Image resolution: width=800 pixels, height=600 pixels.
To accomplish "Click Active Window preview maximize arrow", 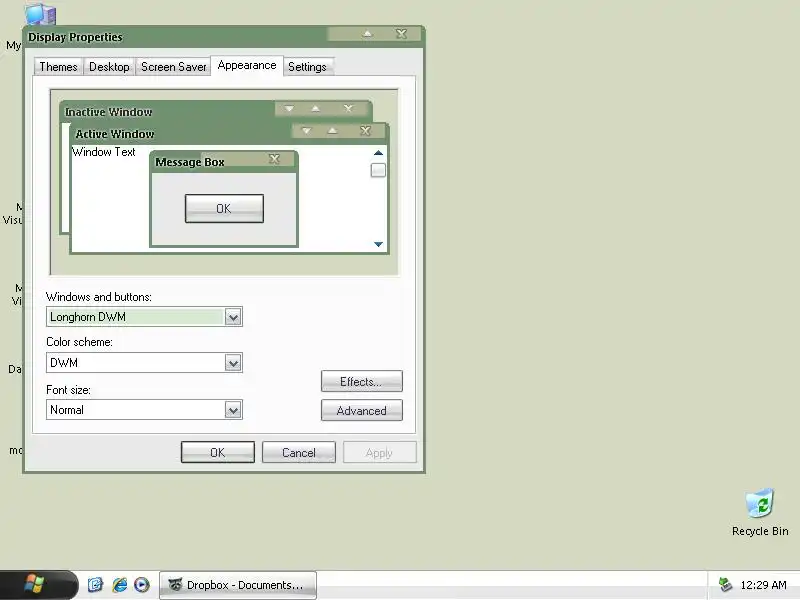I will click(x=332, y=131).
